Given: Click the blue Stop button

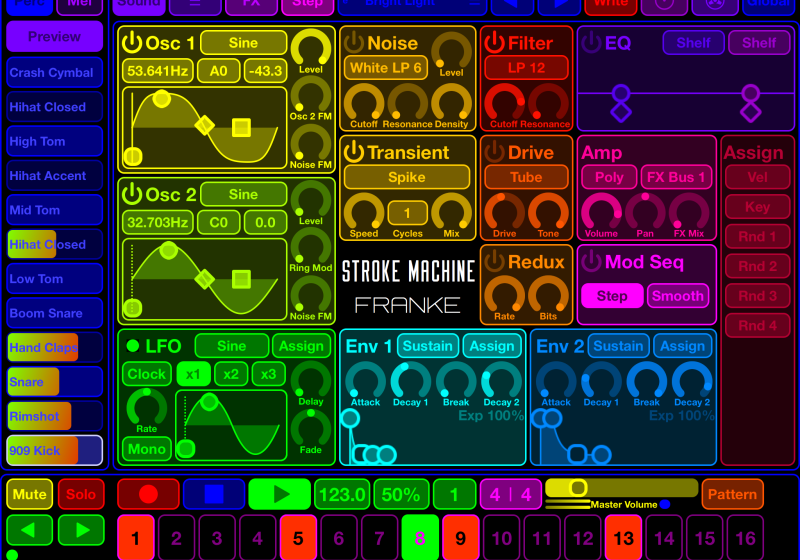Looking at the screenshot, I should coord(213,494).
